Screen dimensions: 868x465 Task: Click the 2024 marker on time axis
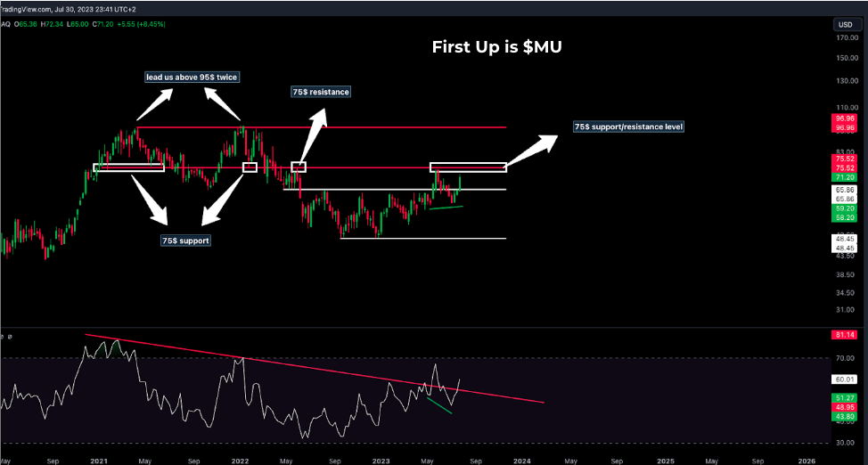(521, 461)
